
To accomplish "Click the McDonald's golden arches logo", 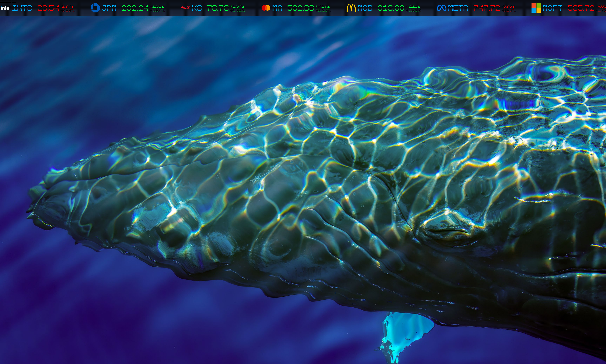I will tap(351, 8).
